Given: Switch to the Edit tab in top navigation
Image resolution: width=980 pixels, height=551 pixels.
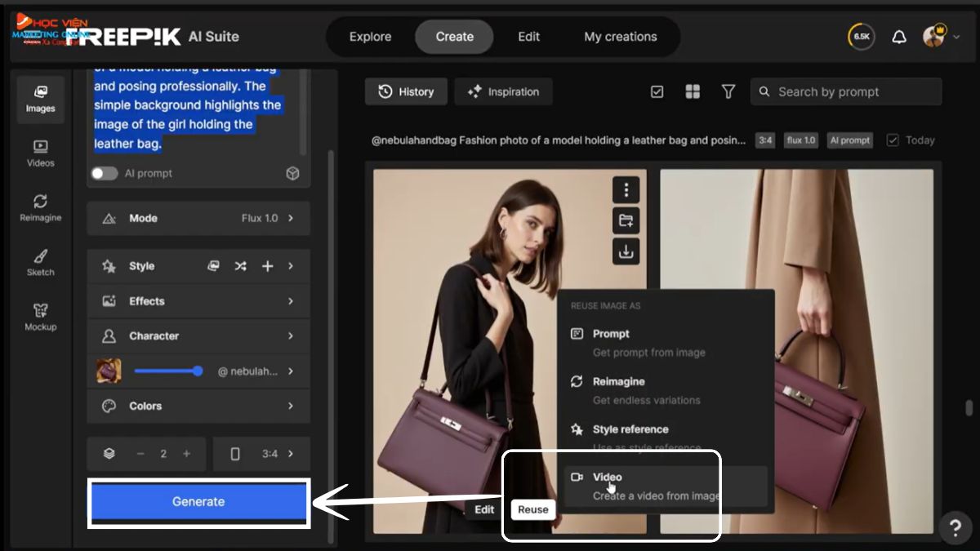Looking at the screenshot, I should coord(528,37).
